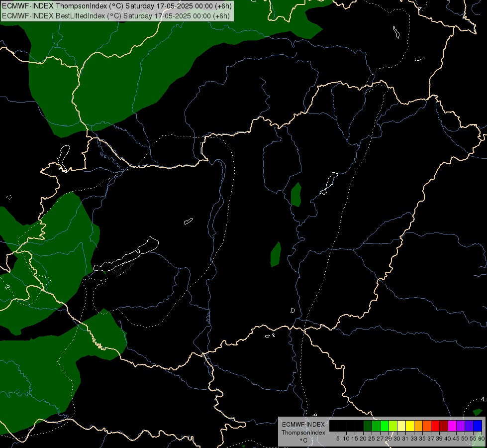The height and width of the screenshot is (448, 487).
Task: Click the ThompsonIndex label in the legend
Action: pyautogui.click(x=303, y=433)
